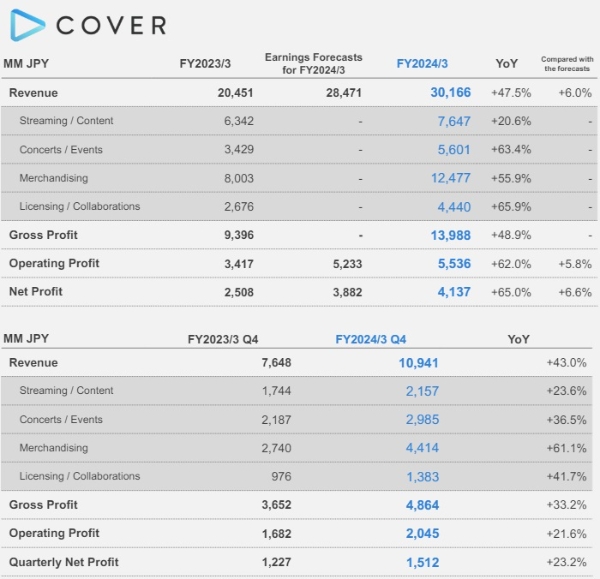600x579 pixels.
Task: Click the +61.1% YoY value
Action: (x=566, y=448)
